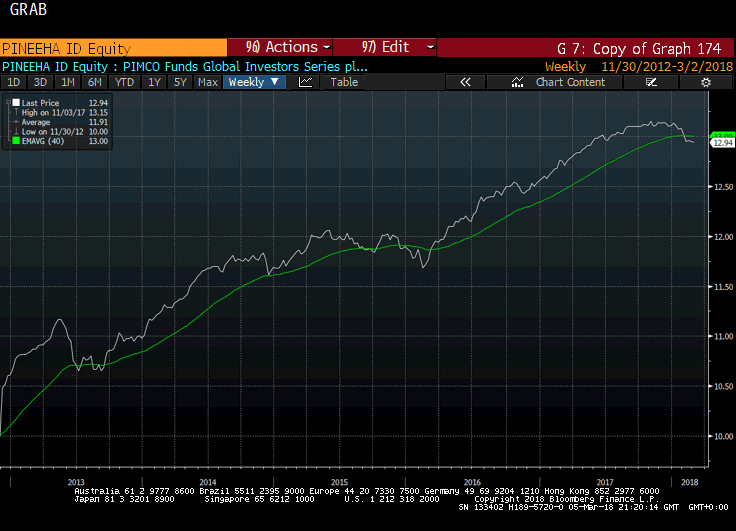Viewport: 736px width, 531px height.
Task: Select the 5Y range tab
Action: (180, 82)
